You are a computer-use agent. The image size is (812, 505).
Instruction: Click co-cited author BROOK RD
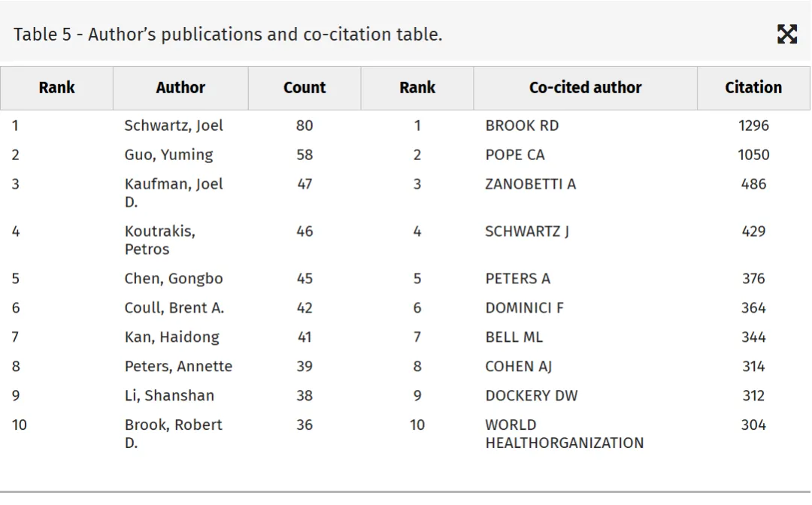pos(522,125)
